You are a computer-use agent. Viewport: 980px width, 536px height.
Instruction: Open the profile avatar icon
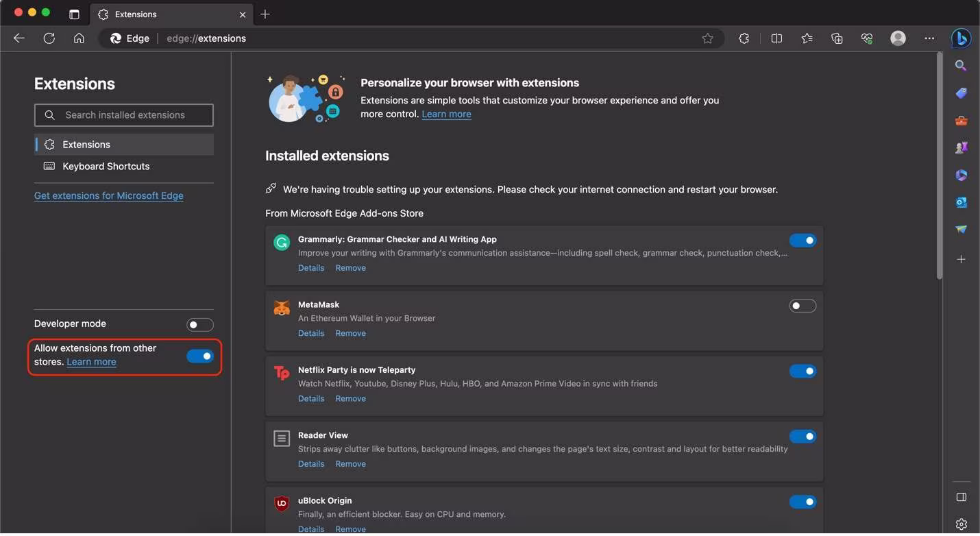[x=898, y=38]
